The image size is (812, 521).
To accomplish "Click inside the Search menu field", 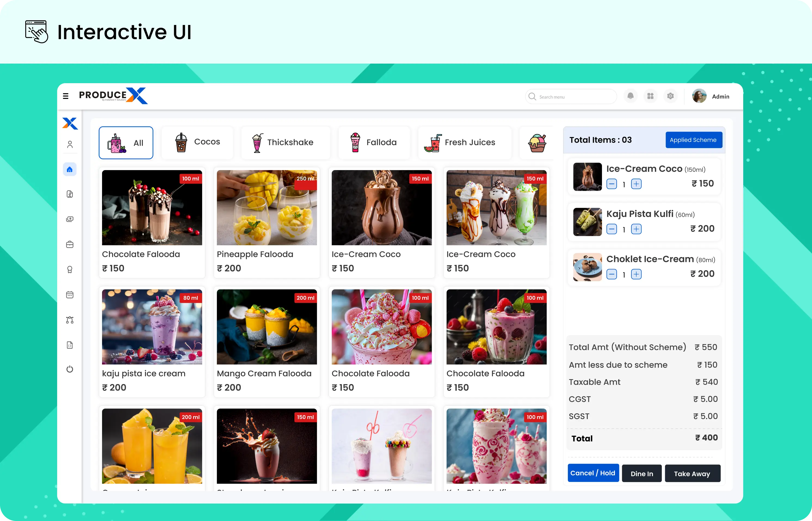I will 571,97.
